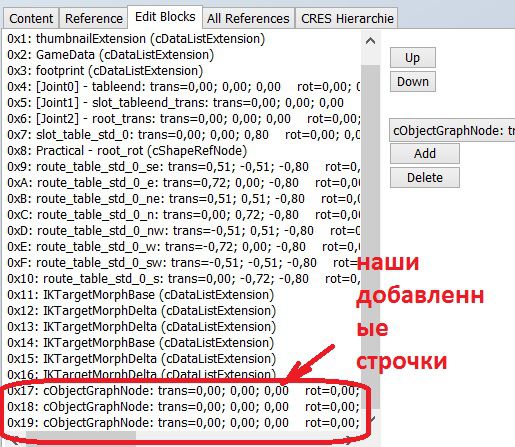The image size is (515, 447).
Task: Open the All References tab
Action: coord(248,18)
